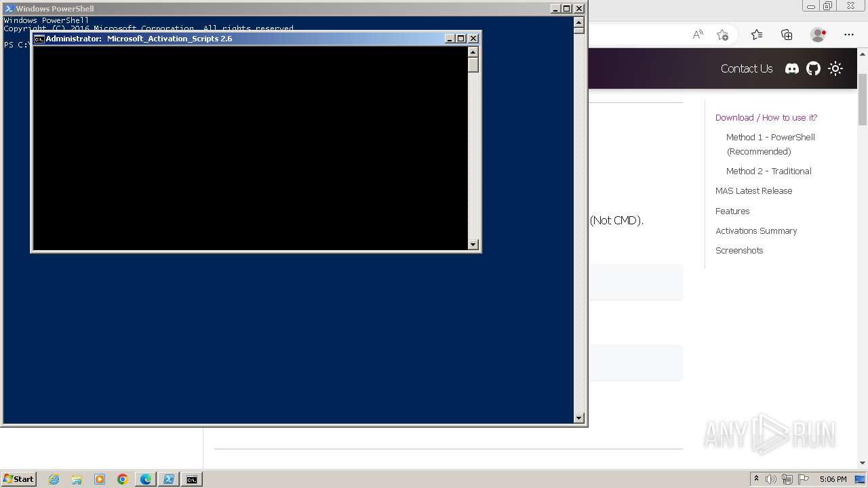This screenshot has width=868, height=488.
Task: Open the volume speaker tray icon
Action: [771, 479]
